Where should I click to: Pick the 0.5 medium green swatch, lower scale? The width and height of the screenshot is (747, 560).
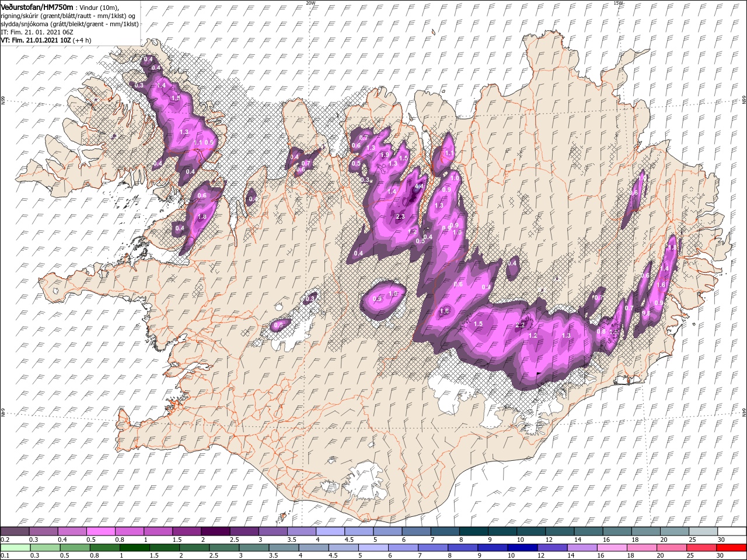75,548
